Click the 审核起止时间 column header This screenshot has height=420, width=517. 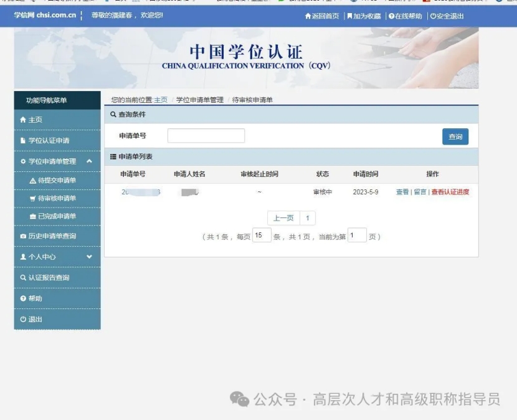click(x=260, y=174)
